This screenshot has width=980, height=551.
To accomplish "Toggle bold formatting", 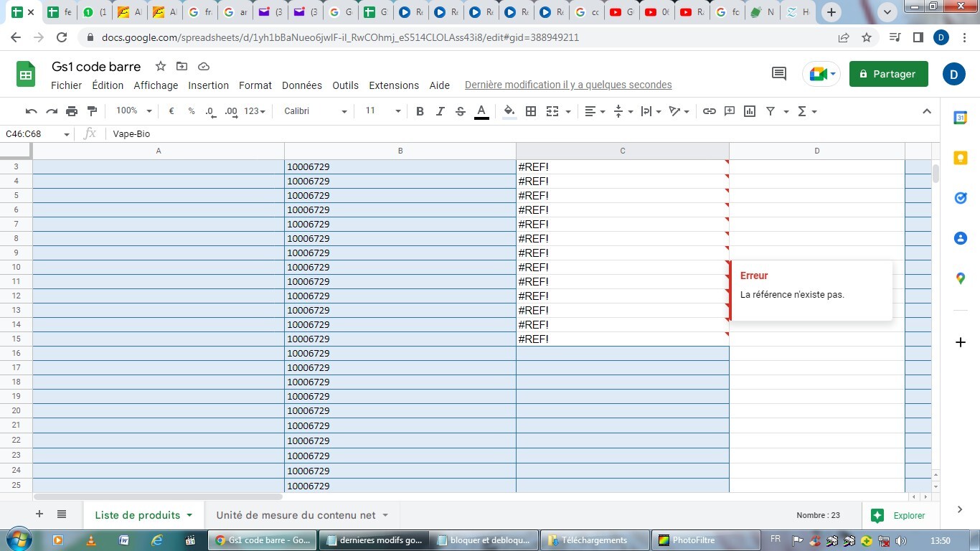I will [x=420, y=111].
